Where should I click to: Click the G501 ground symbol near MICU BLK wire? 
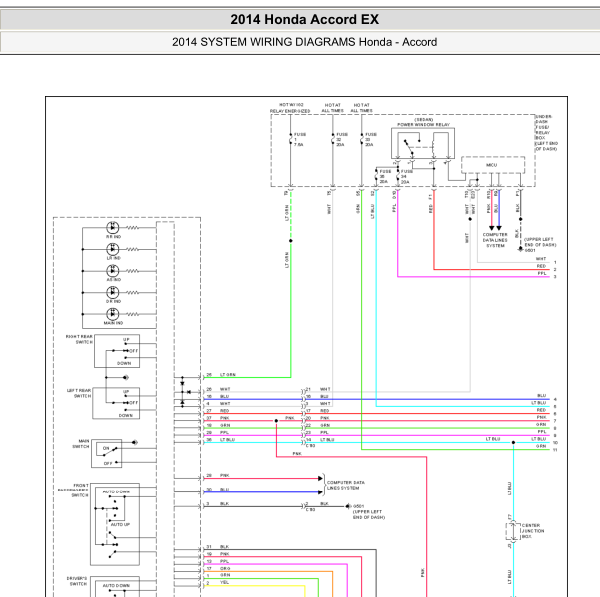tap(520, 249)
